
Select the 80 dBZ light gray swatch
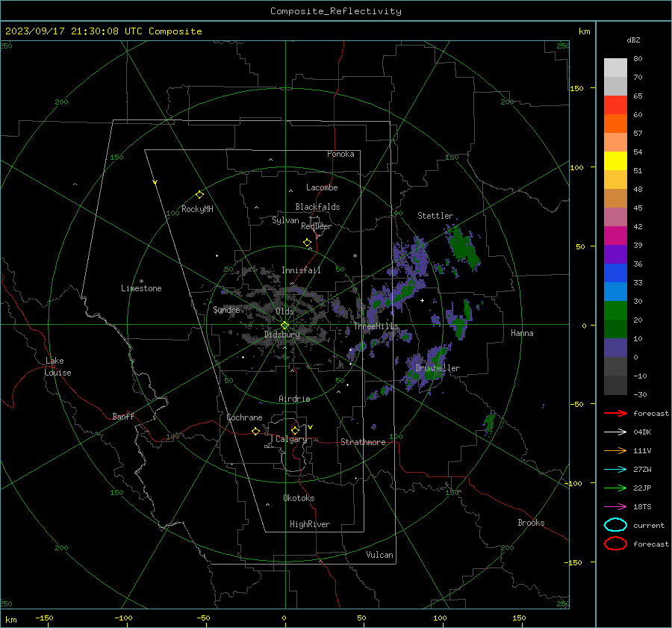615,67
